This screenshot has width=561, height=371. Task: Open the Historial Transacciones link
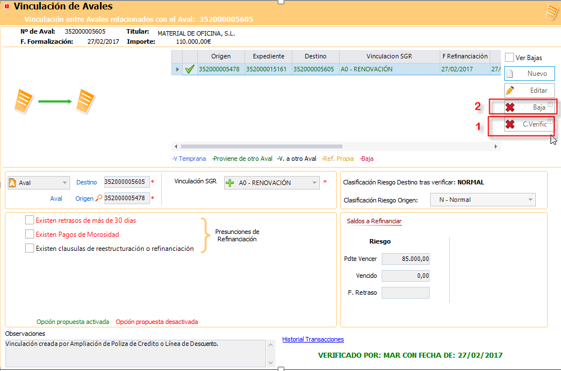point(313,340)
